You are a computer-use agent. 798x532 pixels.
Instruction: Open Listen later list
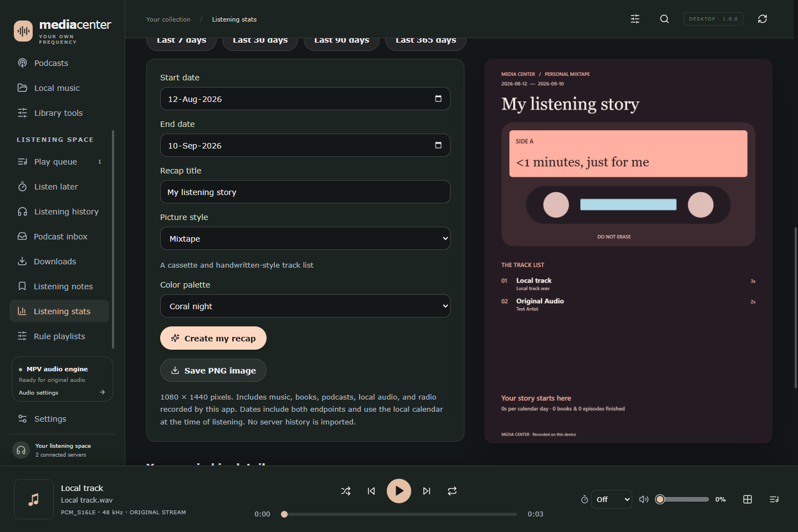pyautogui.click(x=59, y=187)
